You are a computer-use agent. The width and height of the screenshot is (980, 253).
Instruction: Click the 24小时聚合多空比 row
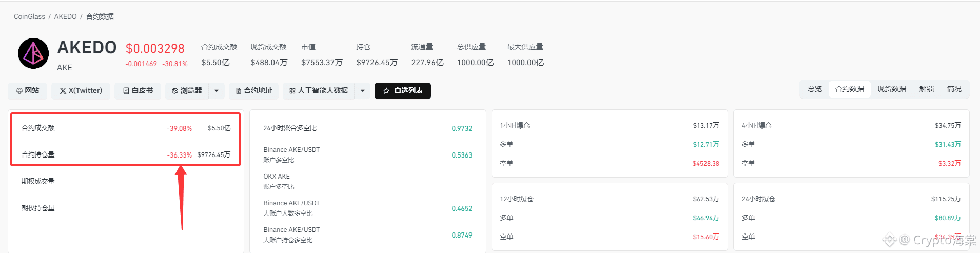pos(367,128)
